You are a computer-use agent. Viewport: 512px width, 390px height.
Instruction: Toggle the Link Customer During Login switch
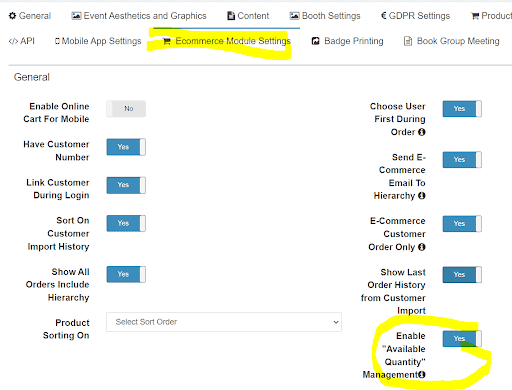point(126,185)
